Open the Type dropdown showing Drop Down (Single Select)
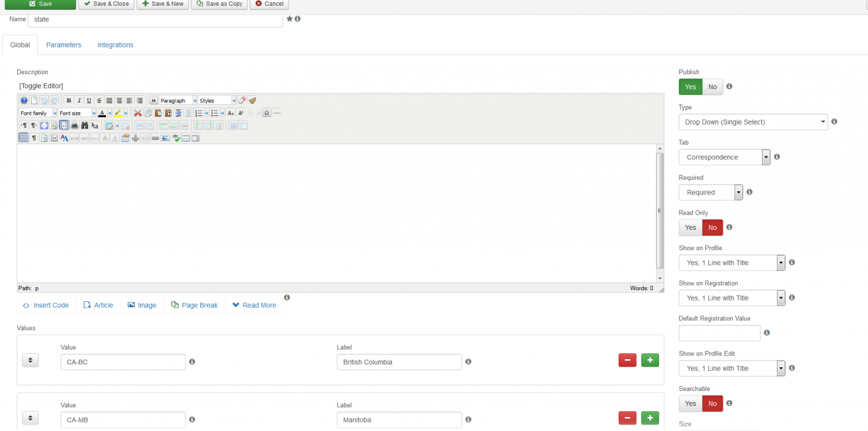868x431 pixels. pos(753,122)
